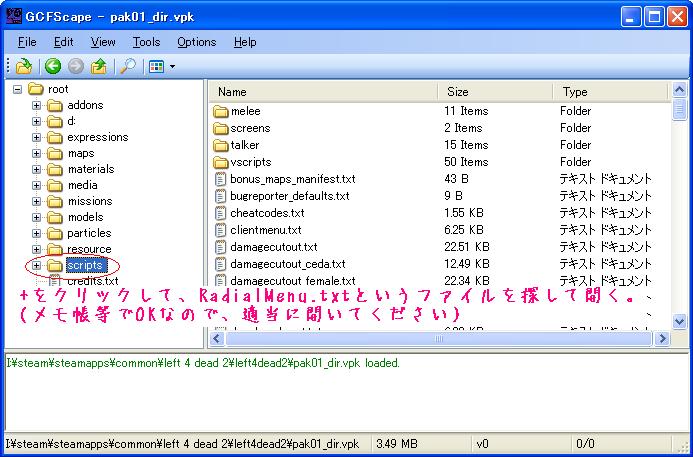693x457 pixels.
Task: Select the melee folder icon in list
Action: (220, 111)
